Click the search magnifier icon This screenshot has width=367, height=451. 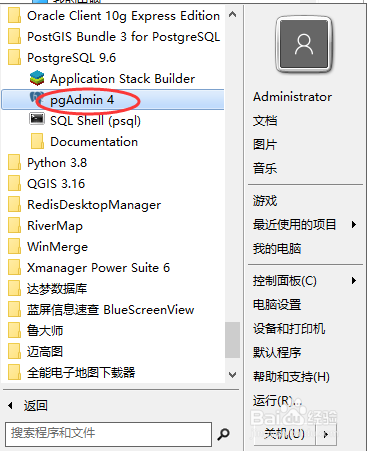[x=223, y=434]
